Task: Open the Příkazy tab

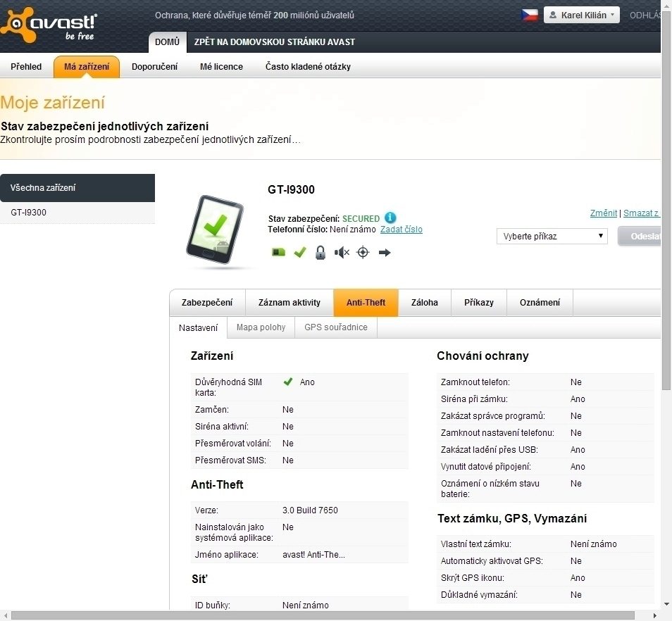Action: (x=479, y=302)
